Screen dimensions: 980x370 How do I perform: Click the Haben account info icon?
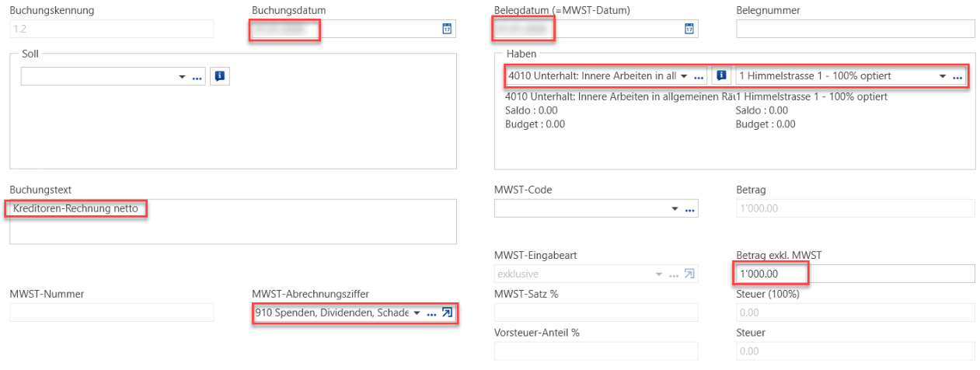click(x=721, y=76)
